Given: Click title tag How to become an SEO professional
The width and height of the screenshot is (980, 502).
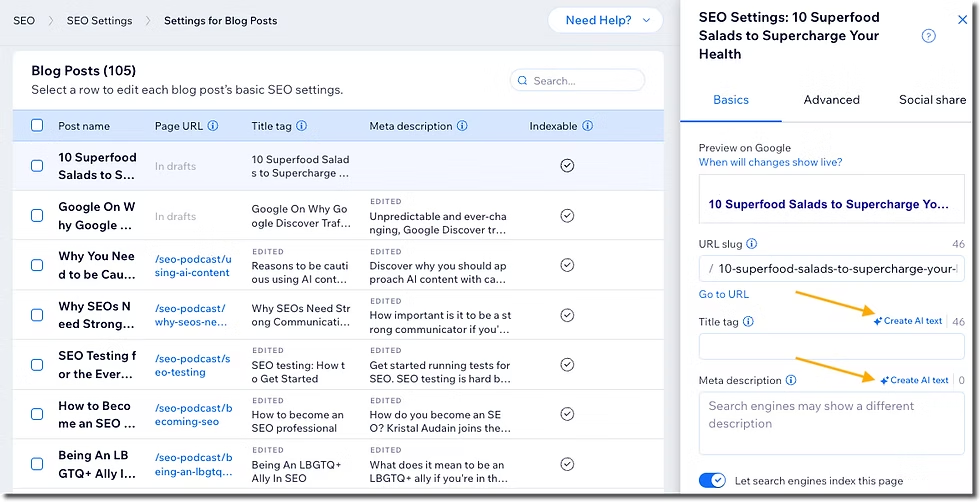Looking at the screenshot, I should (298, 421).
